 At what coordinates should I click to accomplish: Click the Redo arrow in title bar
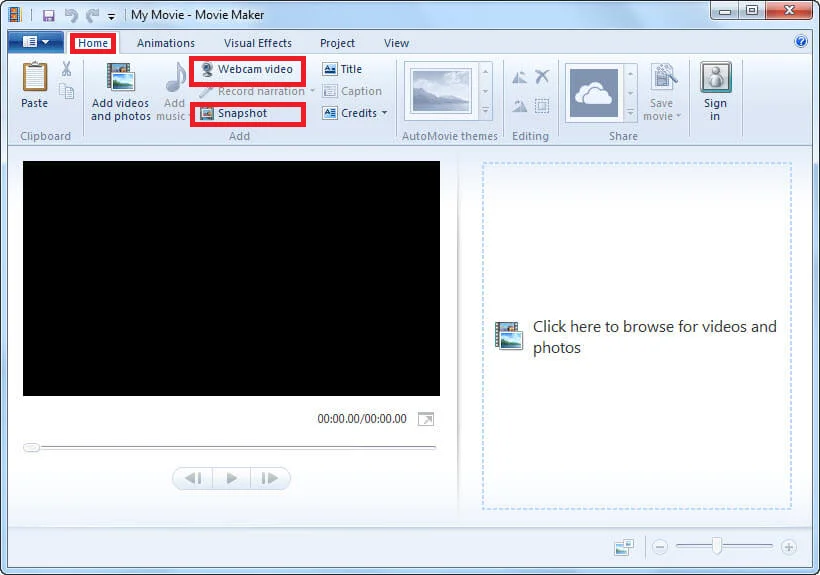coord(93,15)
